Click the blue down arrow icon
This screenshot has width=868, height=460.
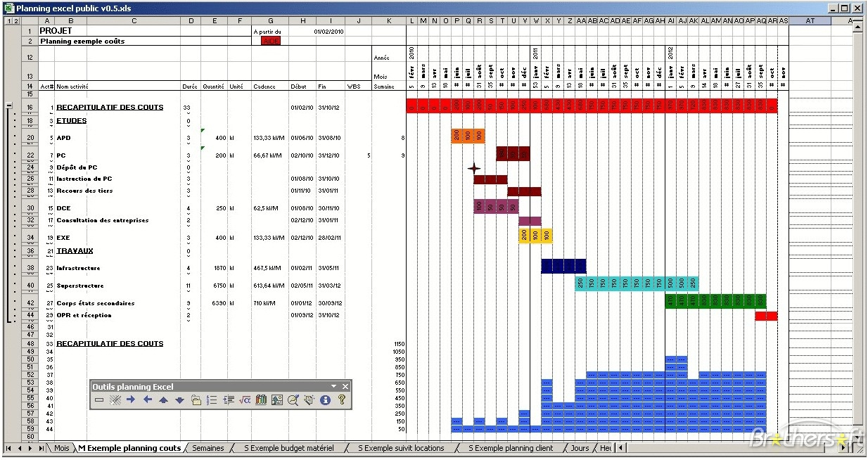pyautogui.click(x=179, y=400)
